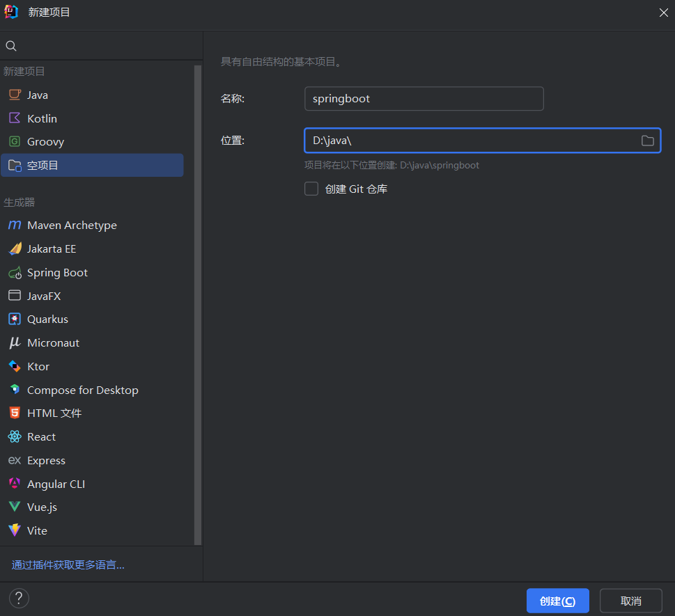Select Groovy project type
675x616 pixels.
pos(92,141)
